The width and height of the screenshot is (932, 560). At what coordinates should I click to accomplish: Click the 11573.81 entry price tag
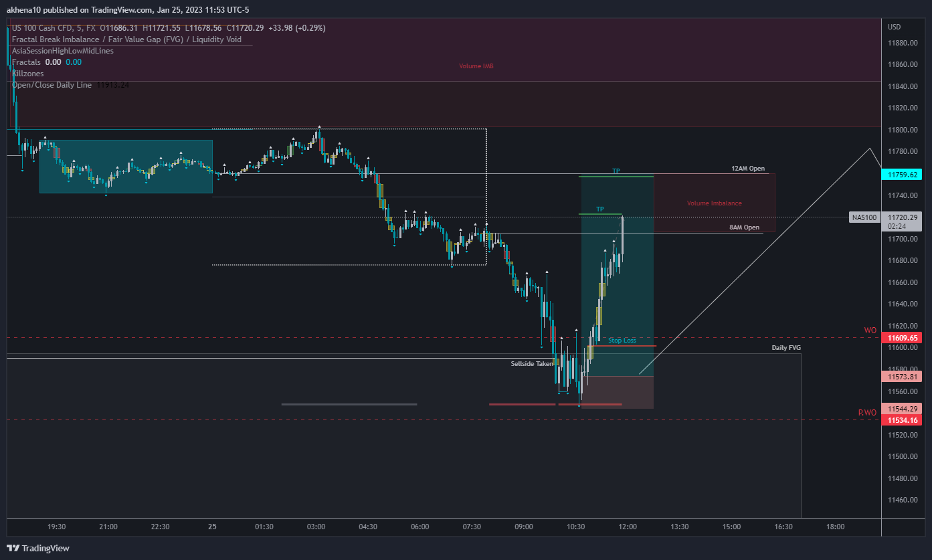coord(902,377)
